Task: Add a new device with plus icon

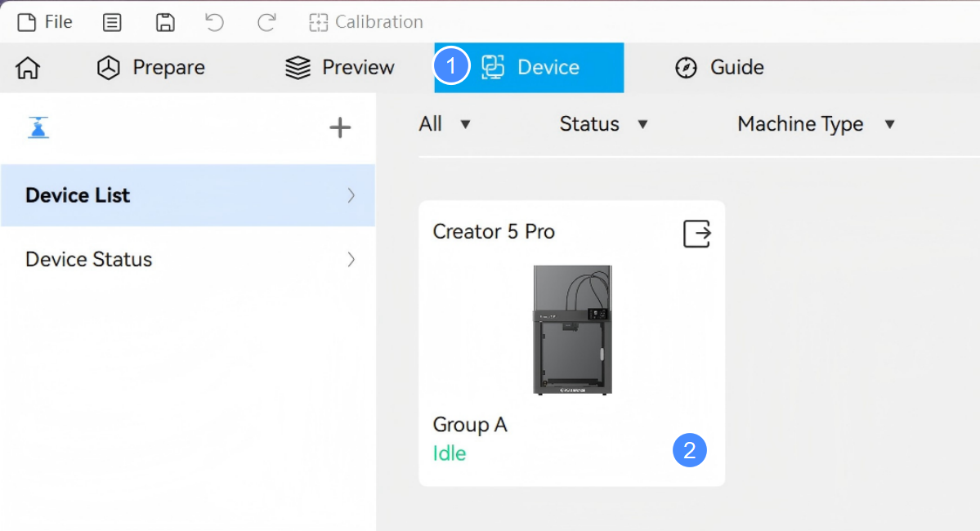Action: click(340, 127)
